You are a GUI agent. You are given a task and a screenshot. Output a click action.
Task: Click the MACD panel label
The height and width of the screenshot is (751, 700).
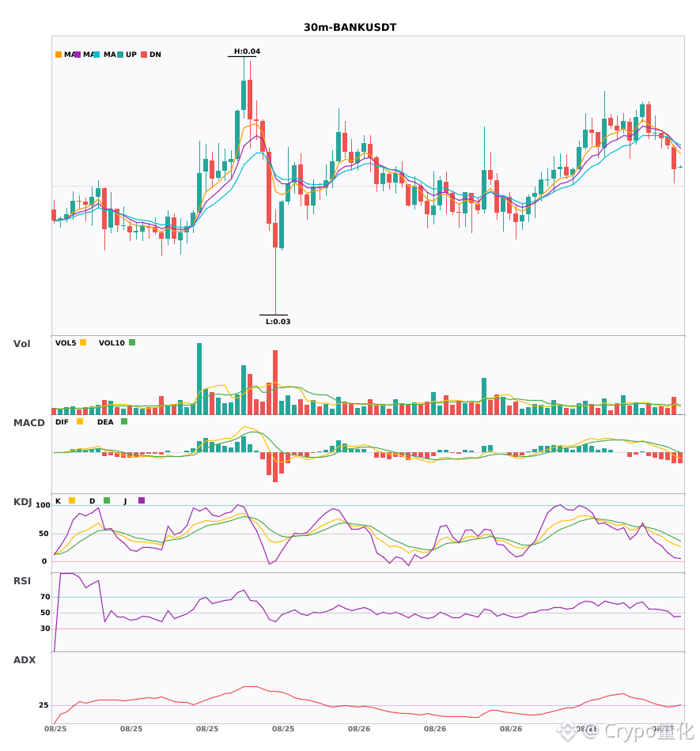coord(29,423)
